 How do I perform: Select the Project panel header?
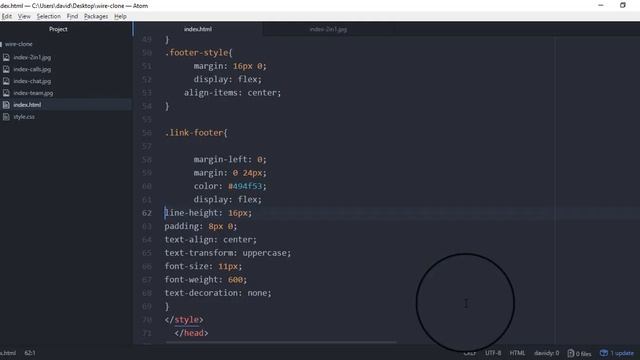[58, 29]
